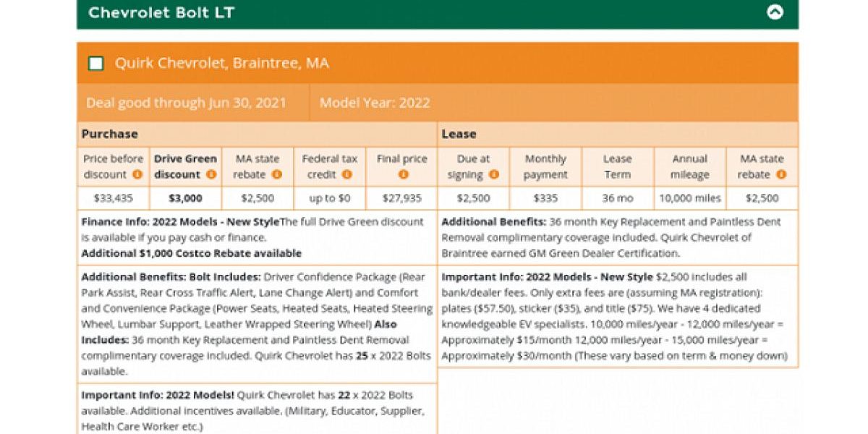The image size is (868, 434).
Task: Click Additional $1,000 Costco Rebate text
Action: pos(191,253)
